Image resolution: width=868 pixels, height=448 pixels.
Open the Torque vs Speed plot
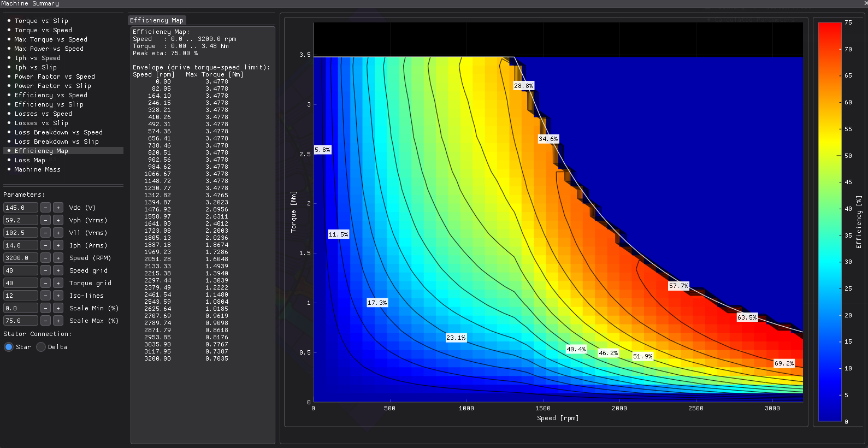coord(63,30)
